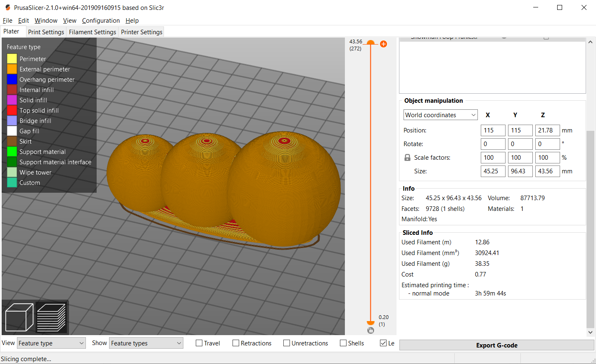
Task: Select the sliced layers preview icon
Action: coord(51,317)
